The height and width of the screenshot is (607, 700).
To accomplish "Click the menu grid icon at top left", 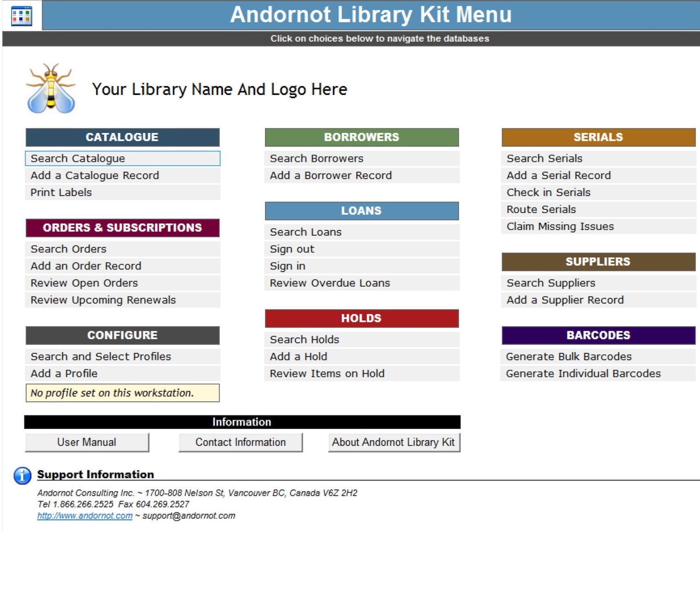I will point(22,16).
